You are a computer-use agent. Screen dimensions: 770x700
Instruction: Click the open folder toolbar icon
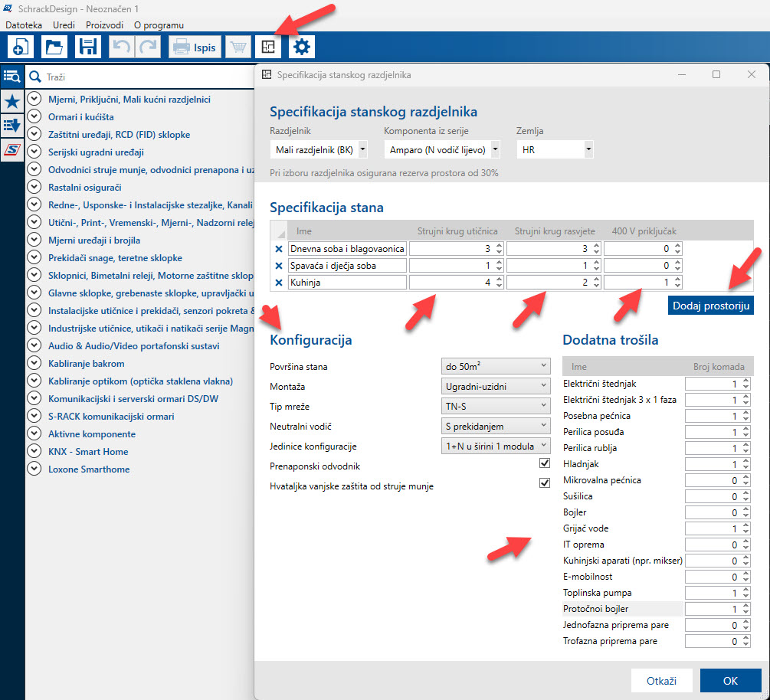54,47
